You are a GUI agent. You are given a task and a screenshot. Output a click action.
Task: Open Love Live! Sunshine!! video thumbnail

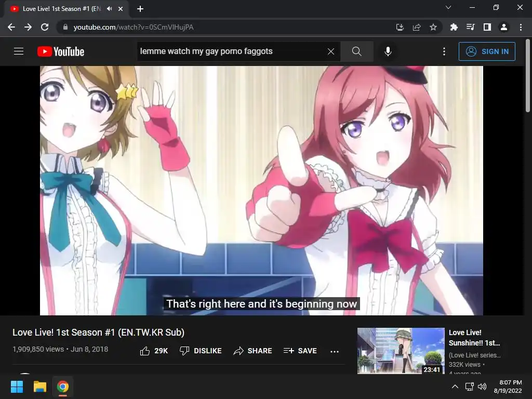(x=401, y=351)
